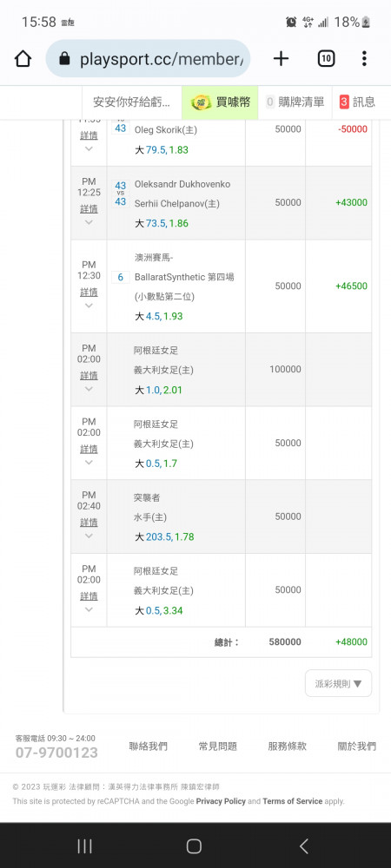The image size is (391, 868).
Task: Open 訊息 tab with 3 badge
Action: click(x=358, y=102)
